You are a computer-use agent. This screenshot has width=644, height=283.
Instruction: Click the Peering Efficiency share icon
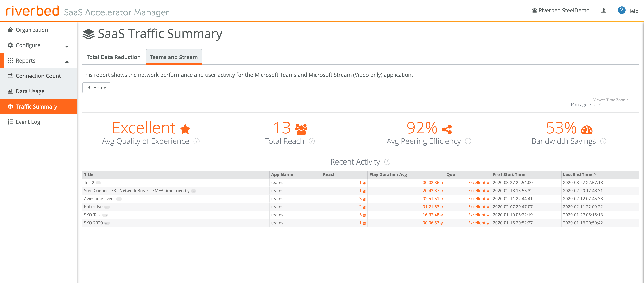[447, 129]
